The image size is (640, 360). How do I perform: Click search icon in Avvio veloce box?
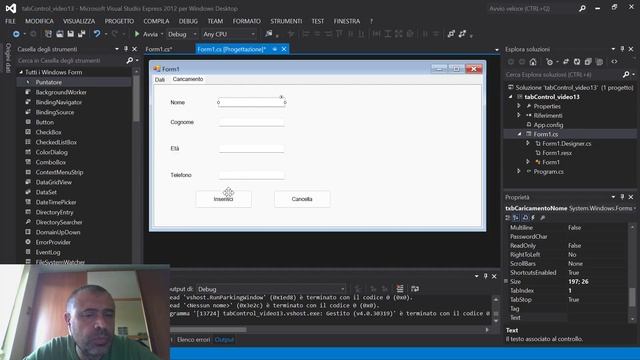point(582,8)
